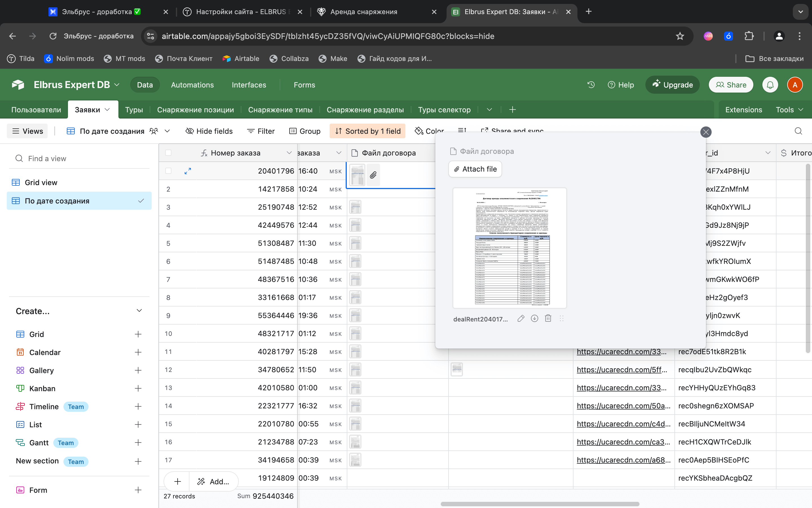This screenshot has height=508, width=812.
Task: Open the Group option
Action: (305, 131)
